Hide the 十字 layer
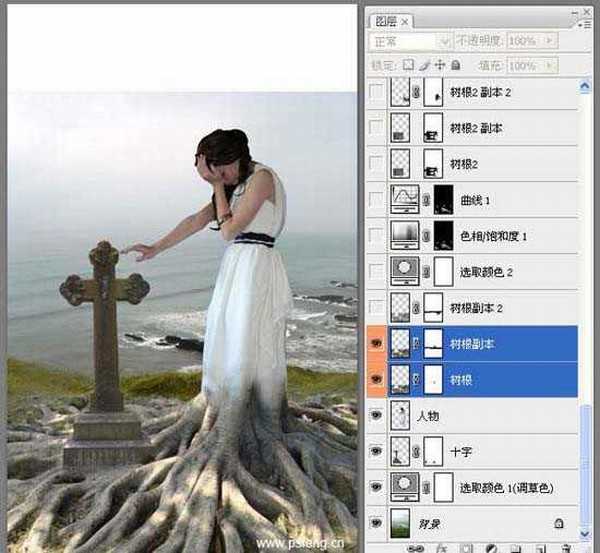This screenshot has width=600, height=553. (x=377, y=451)
